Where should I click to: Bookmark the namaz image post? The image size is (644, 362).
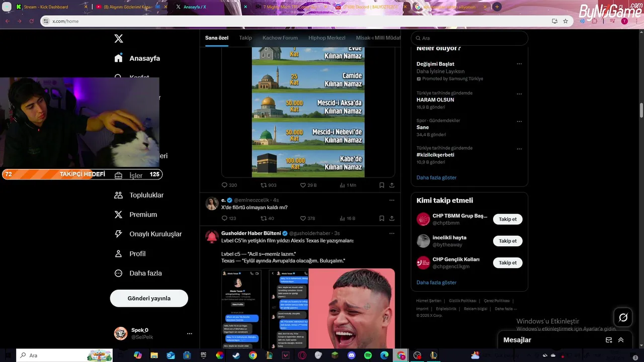coord(382,185)
